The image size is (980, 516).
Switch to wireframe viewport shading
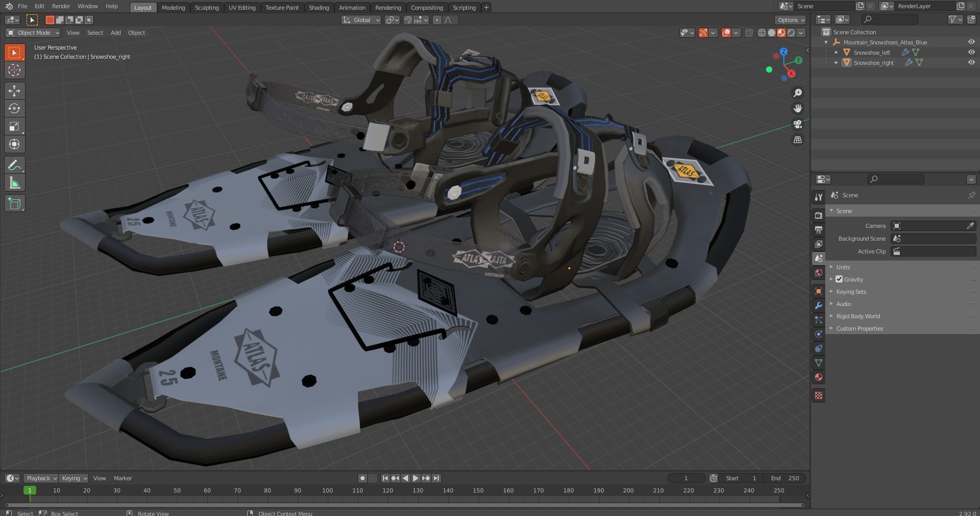pos(762,33)
